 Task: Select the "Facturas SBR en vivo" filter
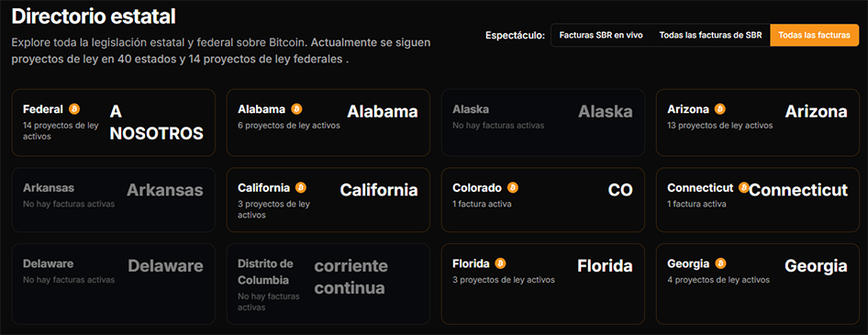tap(601, 35)
